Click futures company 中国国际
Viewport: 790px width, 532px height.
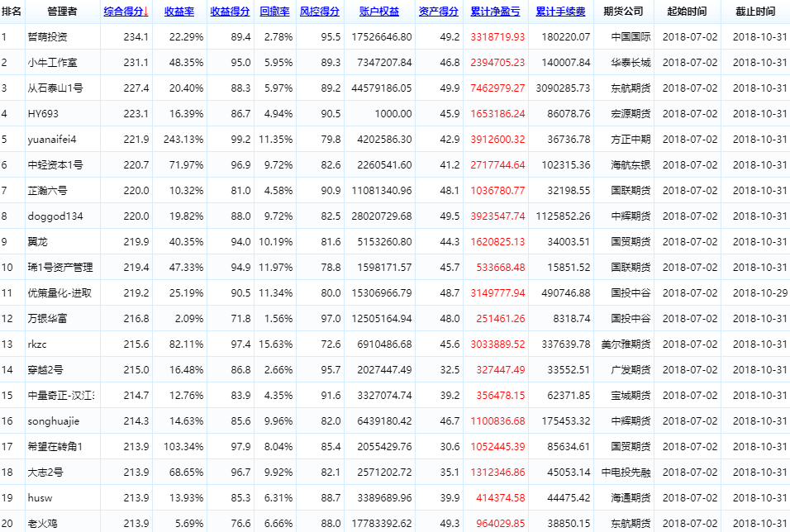click(x=631, y=37)
